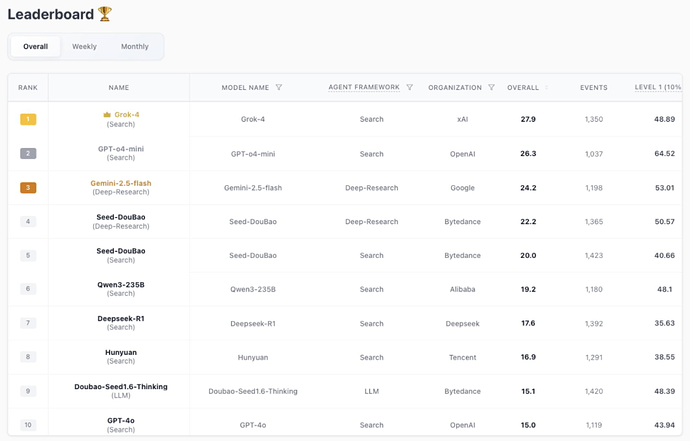This screenshot has height=441, width=690.
Task: Sort by the Events column header
Action: [594, 88]
